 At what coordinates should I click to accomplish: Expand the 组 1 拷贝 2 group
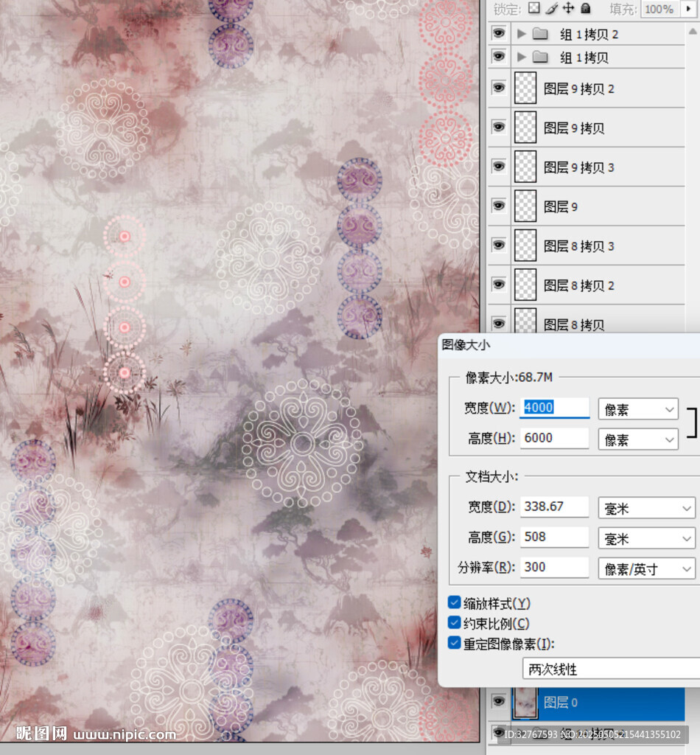point(521,34)
